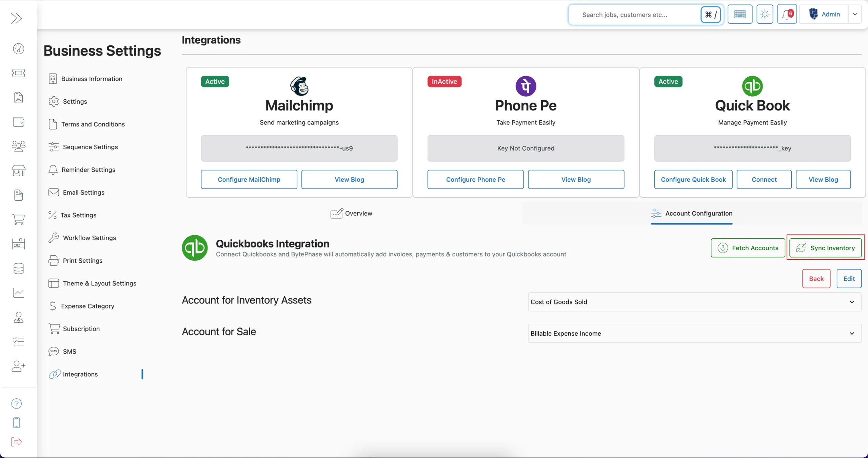Click Connect on Quick Book card
868x458 pixels.
coord(764,179)
